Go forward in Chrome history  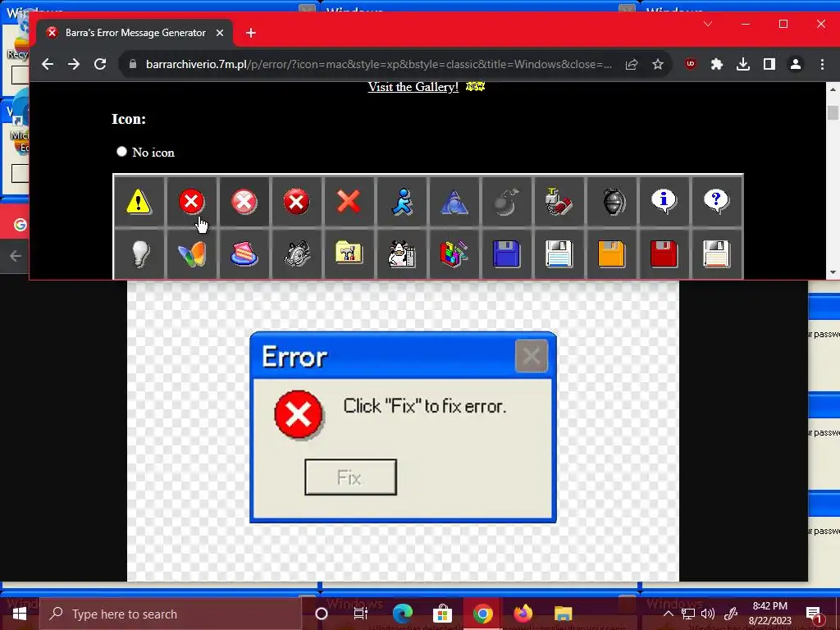[74, 64]
